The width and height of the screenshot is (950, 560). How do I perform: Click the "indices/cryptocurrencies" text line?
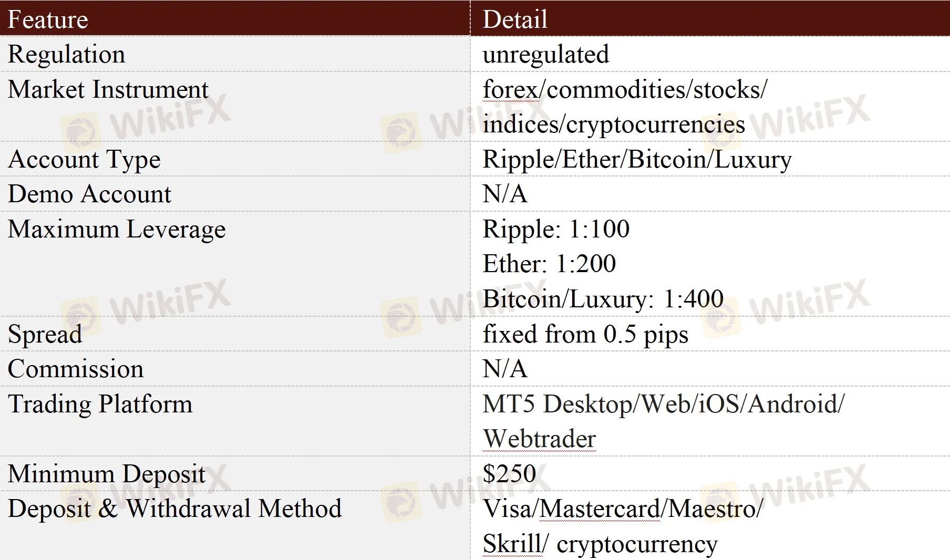[614, 125]
